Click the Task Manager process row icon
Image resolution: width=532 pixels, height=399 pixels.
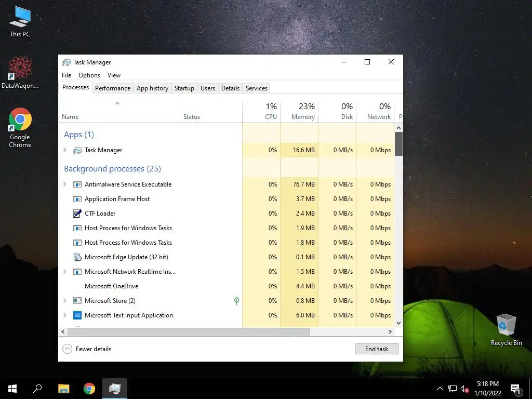[x=77, y=150]
